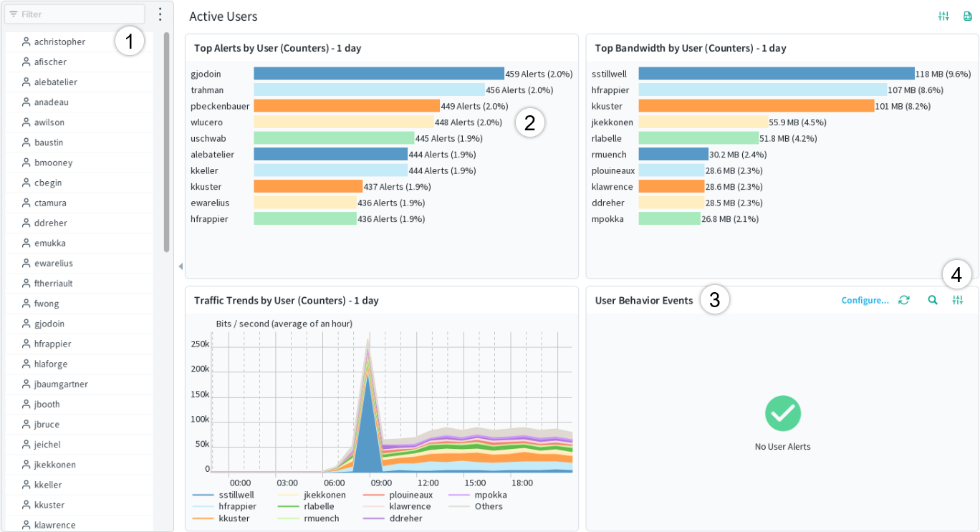Open search in User Behavior Events
The image size is (980, 532).
click(933, 300)
